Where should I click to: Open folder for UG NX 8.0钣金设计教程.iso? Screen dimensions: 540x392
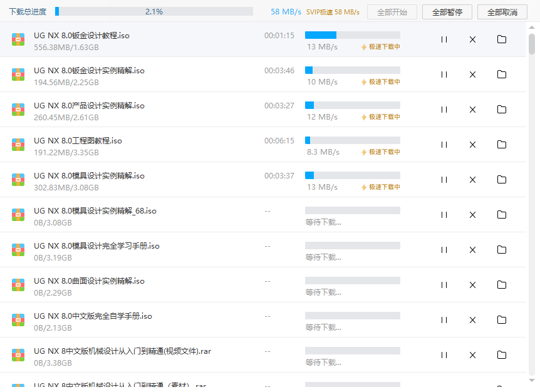[502, 39]
